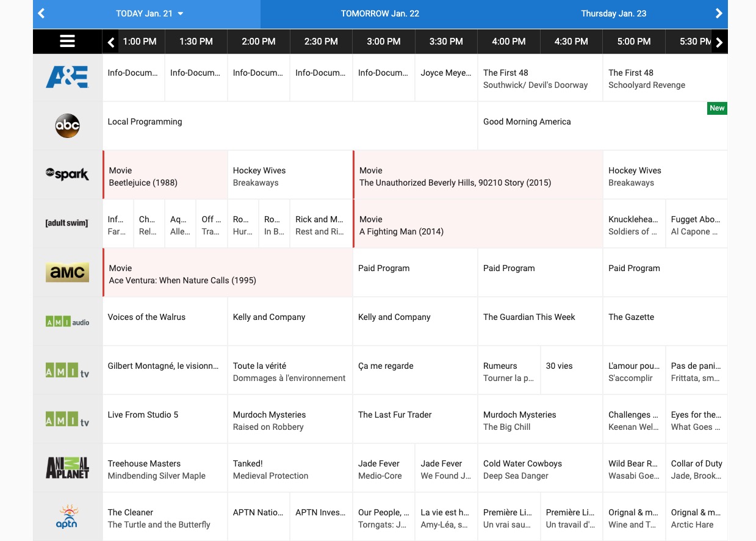
Task: Open The First 48 Schoolyard Revenge
Action: pyautogui.click(x=665, y=77)
